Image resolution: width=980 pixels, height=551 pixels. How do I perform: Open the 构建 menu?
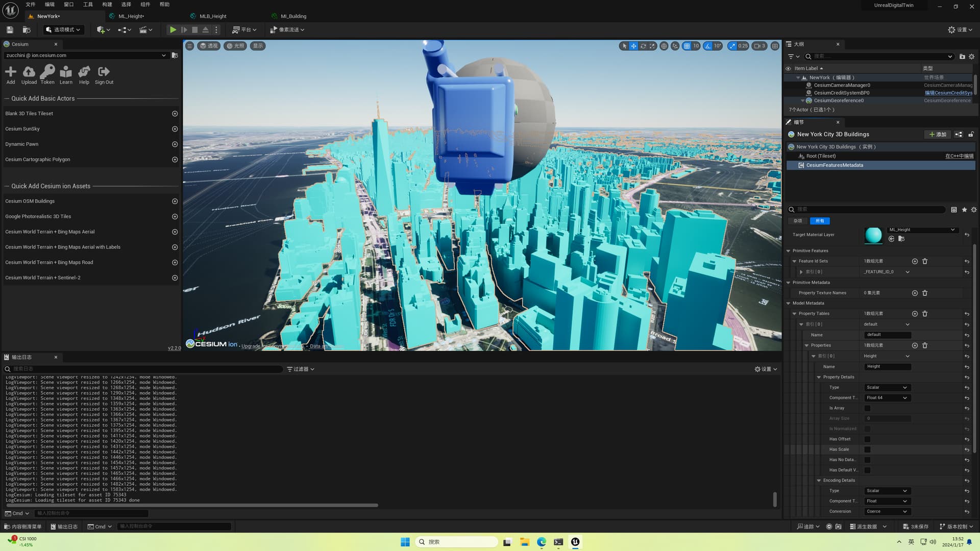[x=107, y=5]
